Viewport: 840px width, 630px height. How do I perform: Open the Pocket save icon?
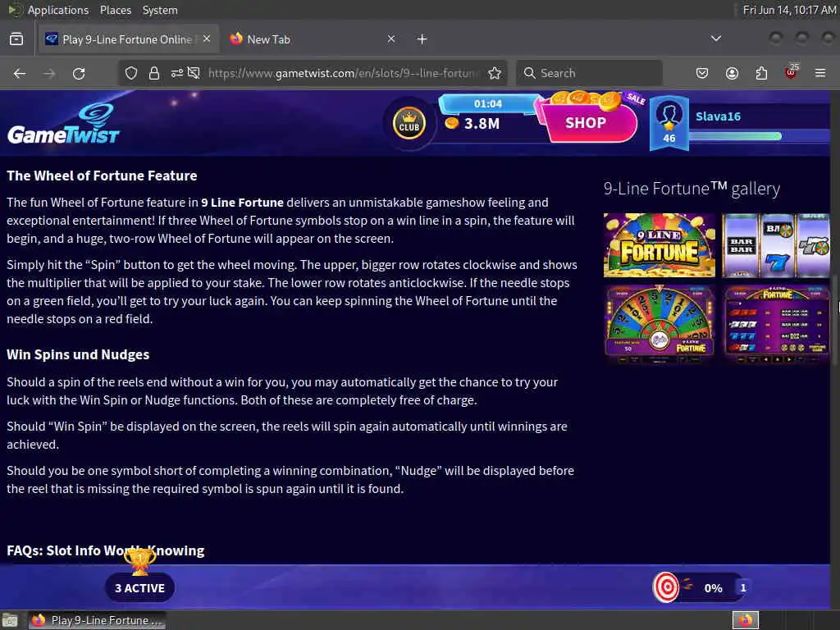point(702,73)
